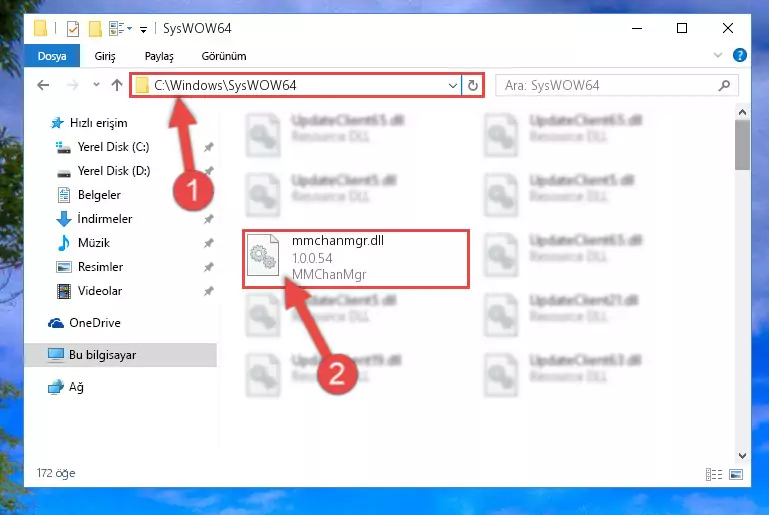
Task: Minimize the SysWOW64 window
Action: [637, 28]
